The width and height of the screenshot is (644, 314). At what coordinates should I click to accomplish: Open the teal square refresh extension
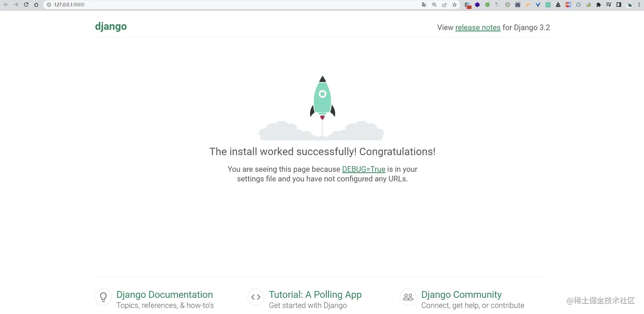tap(548, 5)
